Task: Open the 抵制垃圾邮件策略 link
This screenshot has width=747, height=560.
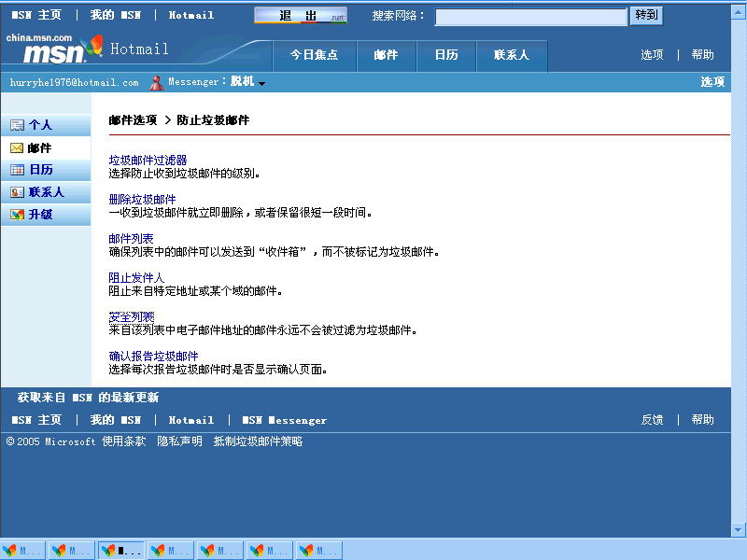Action: pyautogui.click(x=258, y=441)
